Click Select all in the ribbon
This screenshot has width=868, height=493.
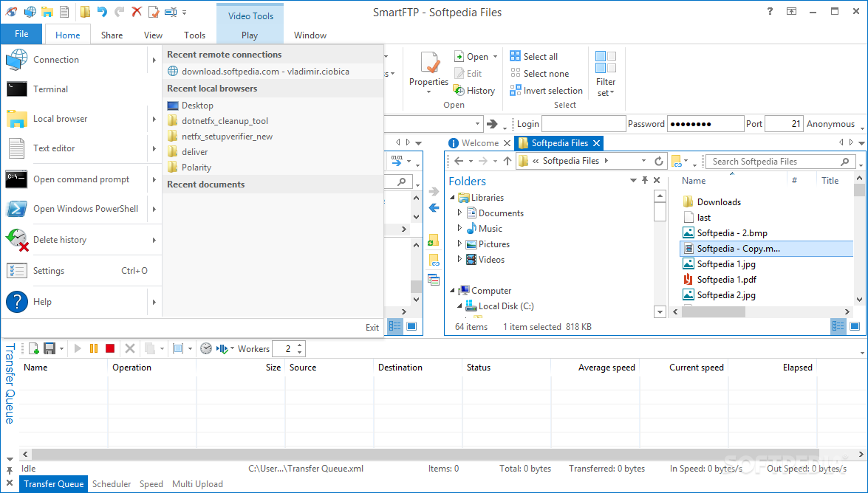point(534,56)
